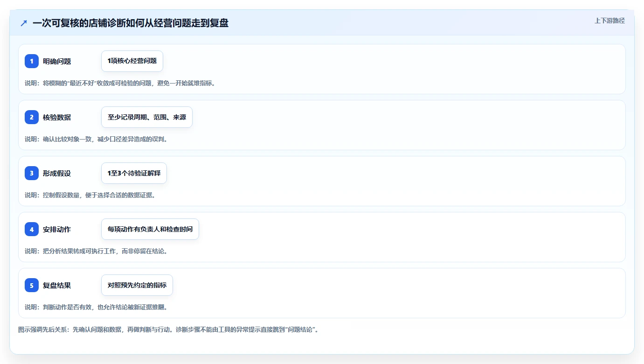Select the '至少记录周期、范围、来源' chip
644x364 pixels.
[147, 117]
